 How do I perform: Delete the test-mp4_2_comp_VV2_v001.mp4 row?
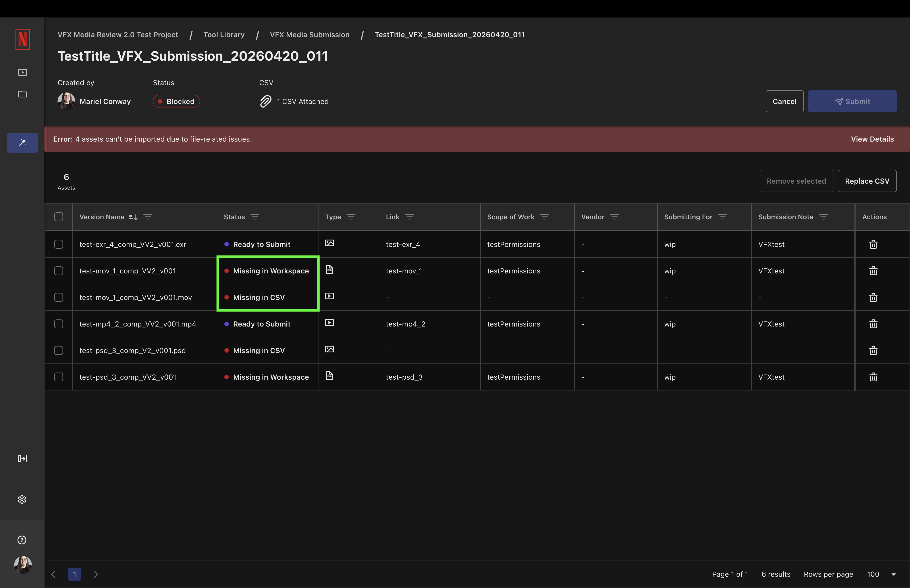pos(873,324)
